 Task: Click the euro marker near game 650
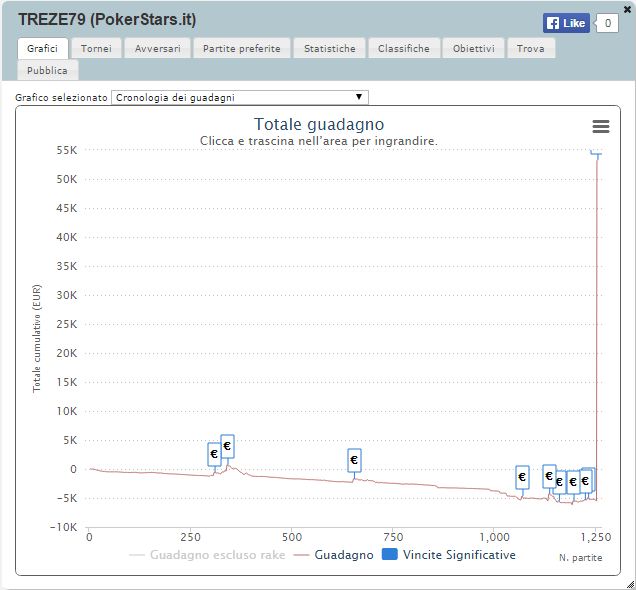tap(354, 460)
